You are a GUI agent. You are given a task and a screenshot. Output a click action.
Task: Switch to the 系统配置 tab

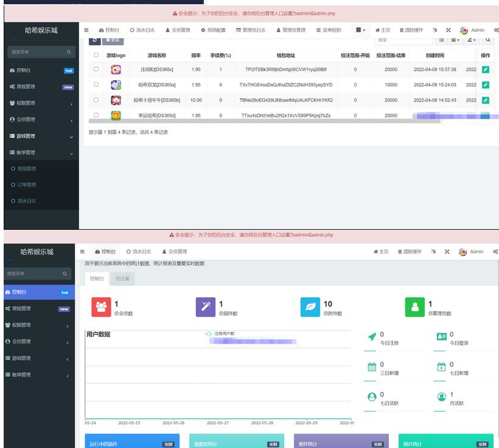213,30
